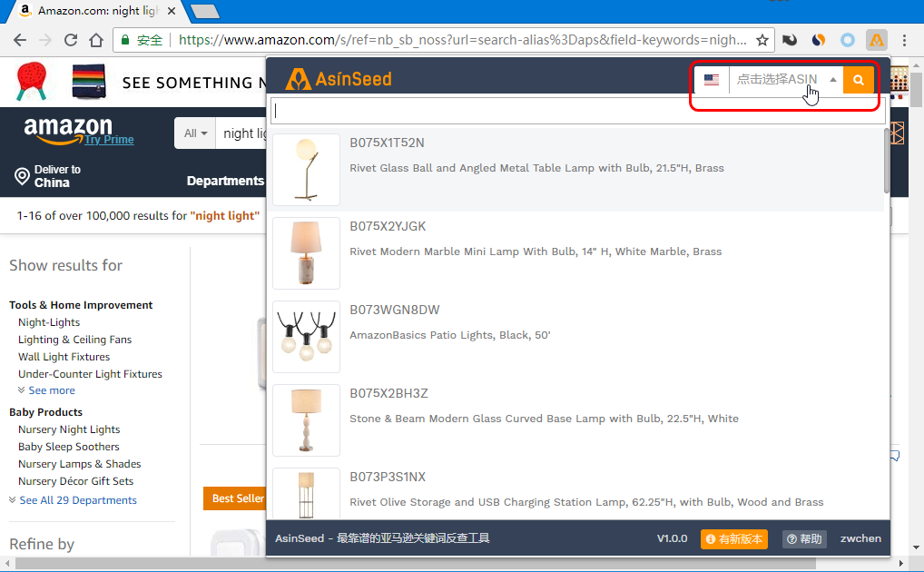Open the All search category dropdown

[x=196, y=133]
